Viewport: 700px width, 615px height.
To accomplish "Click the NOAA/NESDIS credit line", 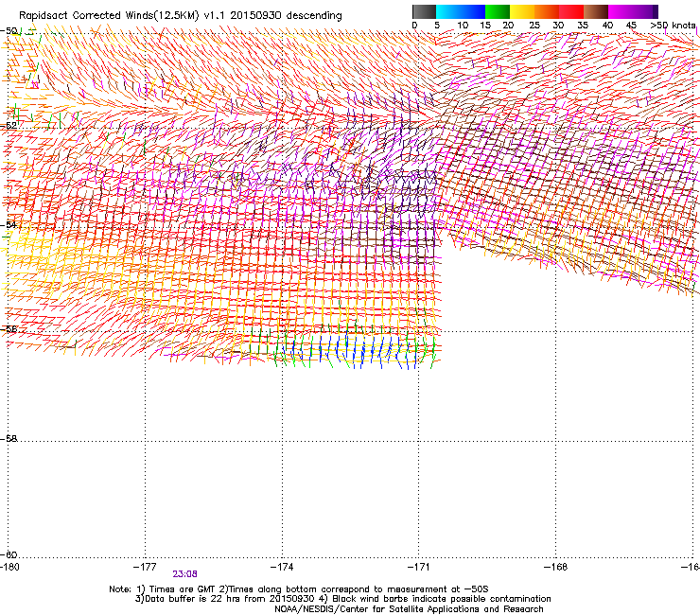I will tap(409, 608).
